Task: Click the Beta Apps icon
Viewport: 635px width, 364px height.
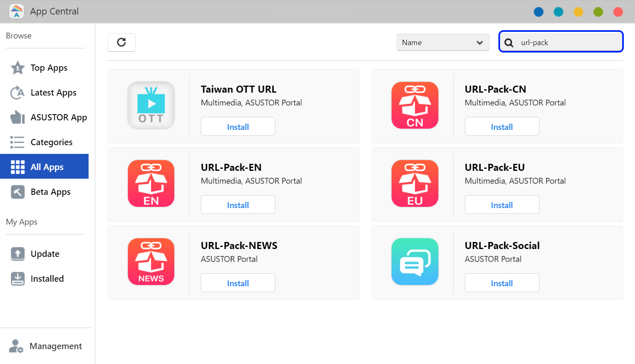Action: coord(17,192)
